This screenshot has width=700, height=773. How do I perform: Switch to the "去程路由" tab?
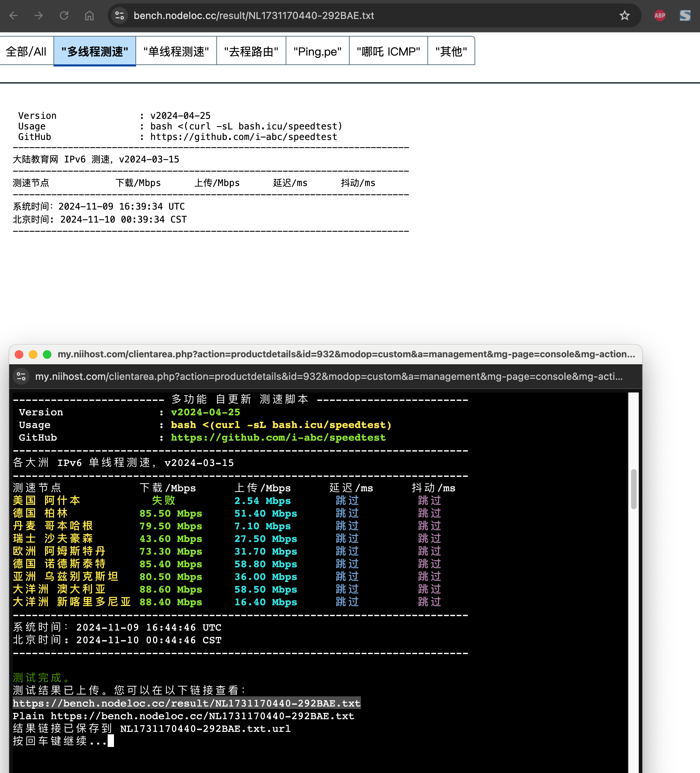point(251,51)
